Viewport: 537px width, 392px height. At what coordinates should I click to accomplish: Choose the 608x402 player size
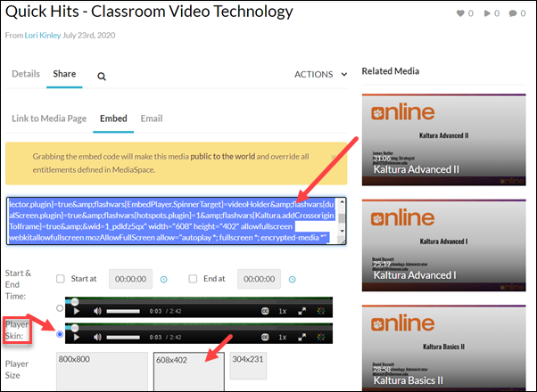pyautogui.click(x=189, y=372)
